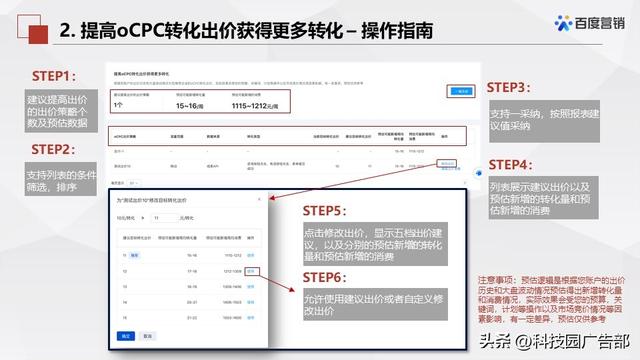
Task: Click the STEP1 heading
Action: point(54,76)
